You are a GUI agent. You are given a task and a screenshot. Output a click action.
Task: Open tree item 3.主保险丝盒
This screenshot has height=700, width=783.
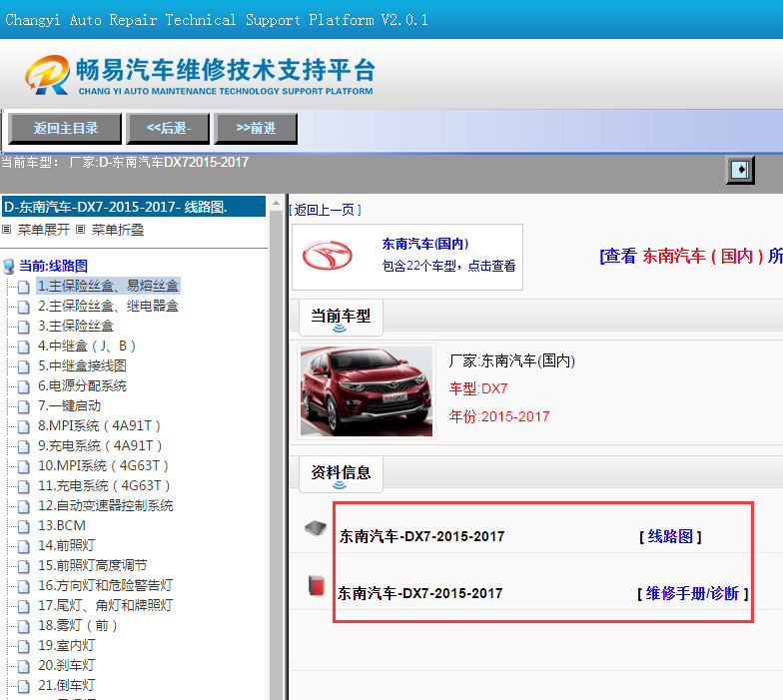click(x=76, y=326)
